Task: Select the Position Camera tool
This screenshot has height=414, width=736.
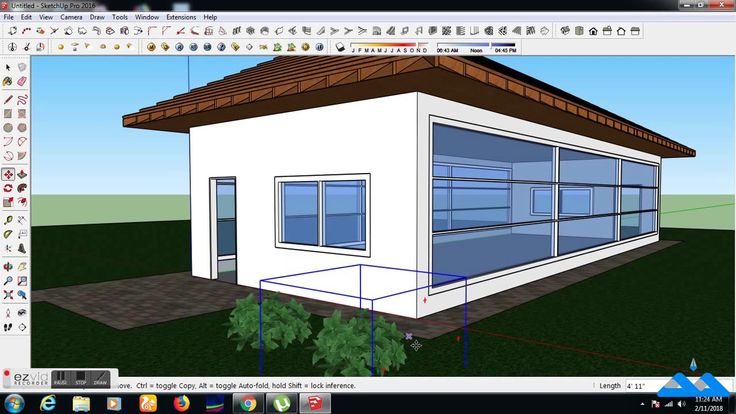Action: tap(8, 313)
